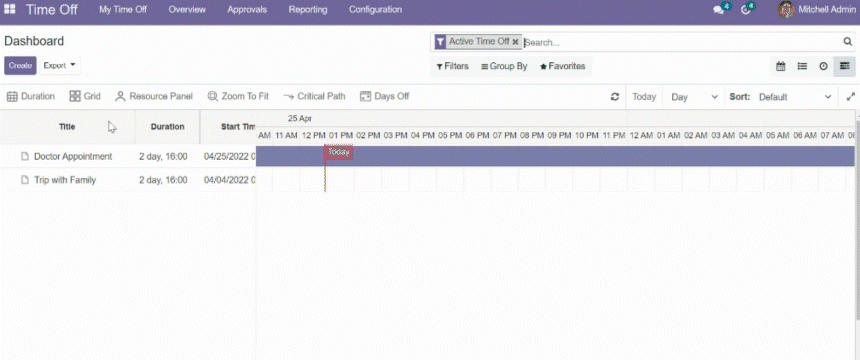The height and width of the screenshot is (360, 860).
Task: Toggle the Critical Path display
Action: click(x=314, y=97)
